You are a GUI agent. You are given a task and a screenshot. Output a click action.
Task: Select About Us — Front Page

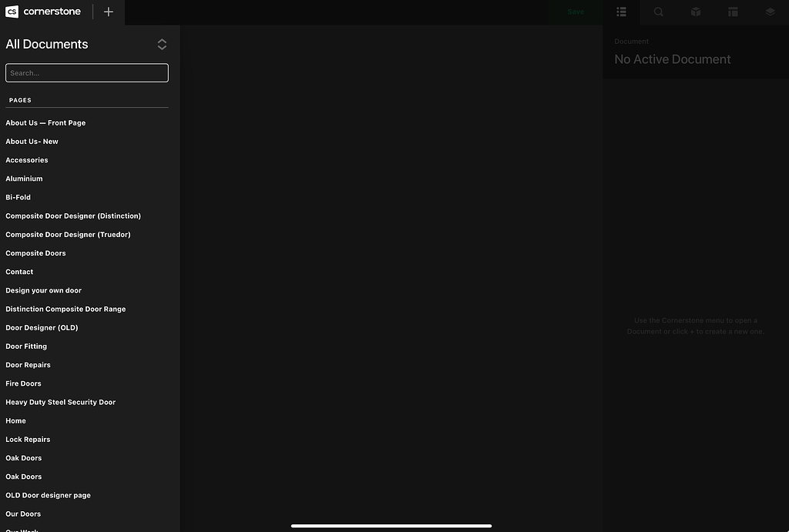(45, 122)
